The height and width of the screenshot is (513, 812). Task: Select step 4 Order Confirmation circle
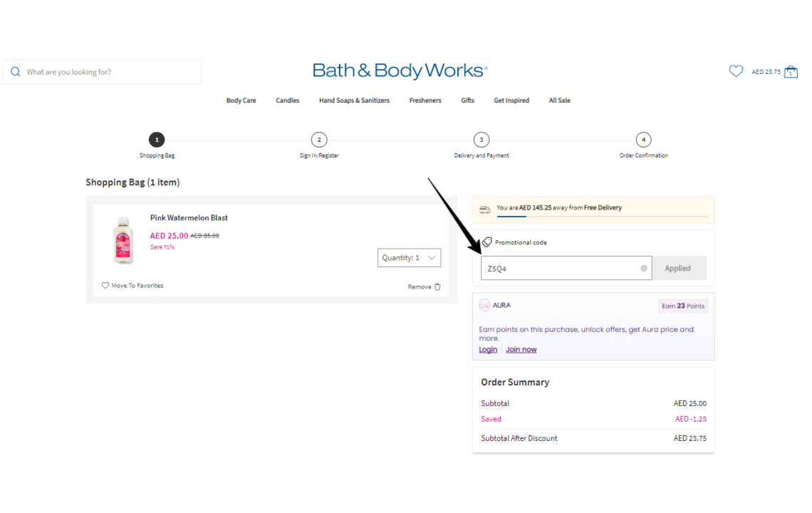click(644, 140)
